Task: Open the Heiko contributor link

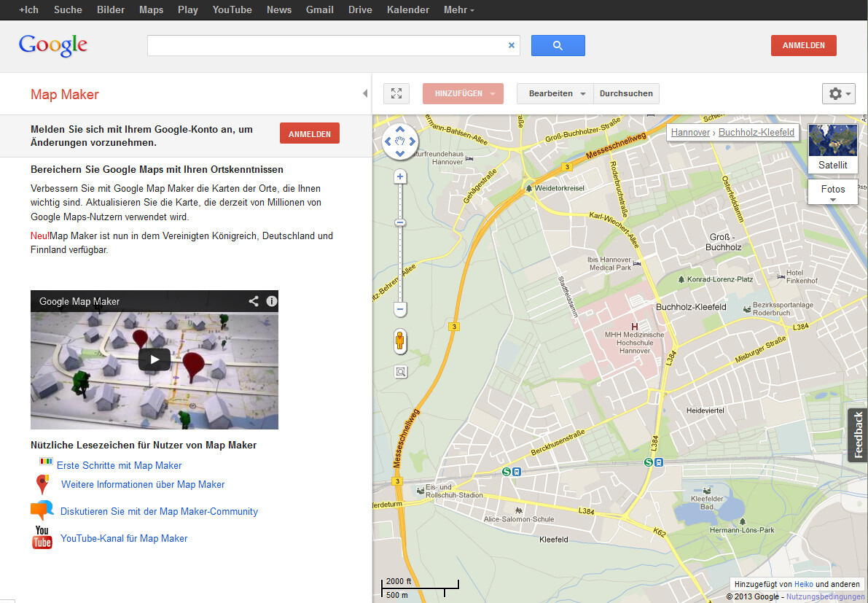Action: (804, 584)
